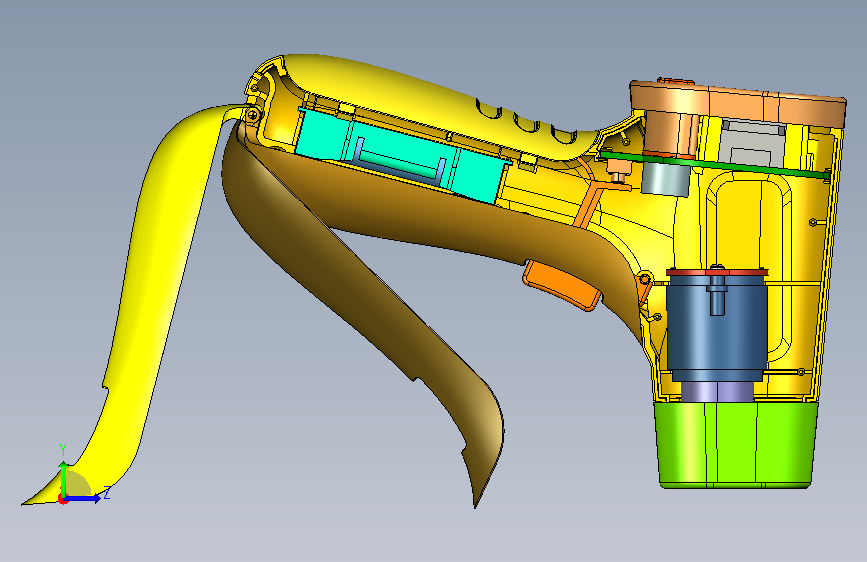Click the 'Z' axis label
Screen dimensions: 867x562
[x=107, y=493]
